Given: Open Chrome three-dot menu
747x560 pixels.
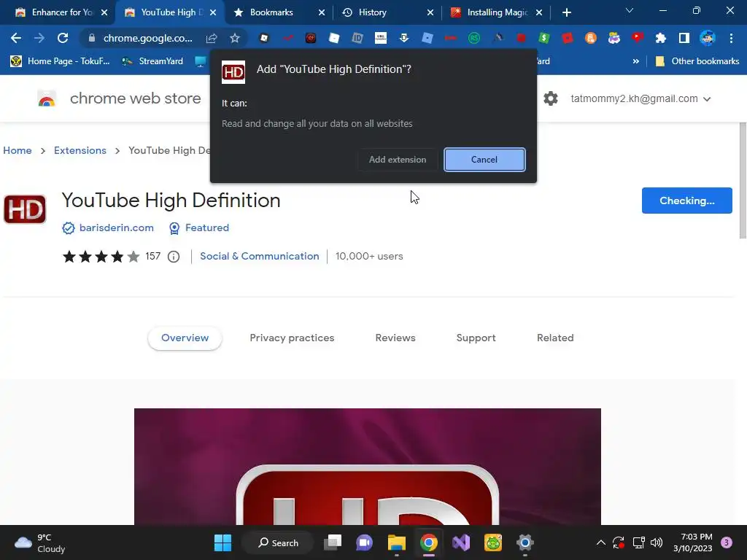Looking at the screenshot, I should click(x=731, y=38).
